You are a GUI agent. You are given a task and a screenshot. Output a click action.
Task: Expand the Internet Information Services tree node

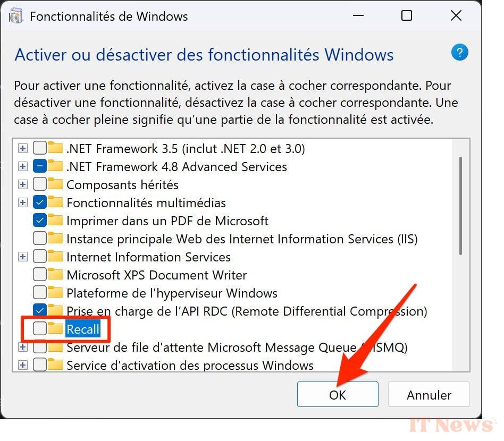coord(22,257)
